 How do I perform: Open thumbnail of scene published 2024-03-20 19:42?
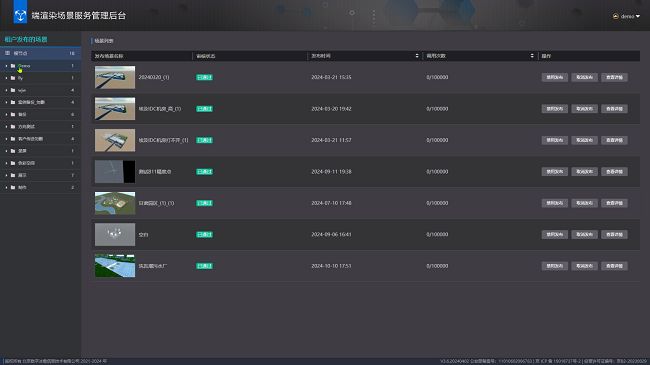[x=115, y=109]
